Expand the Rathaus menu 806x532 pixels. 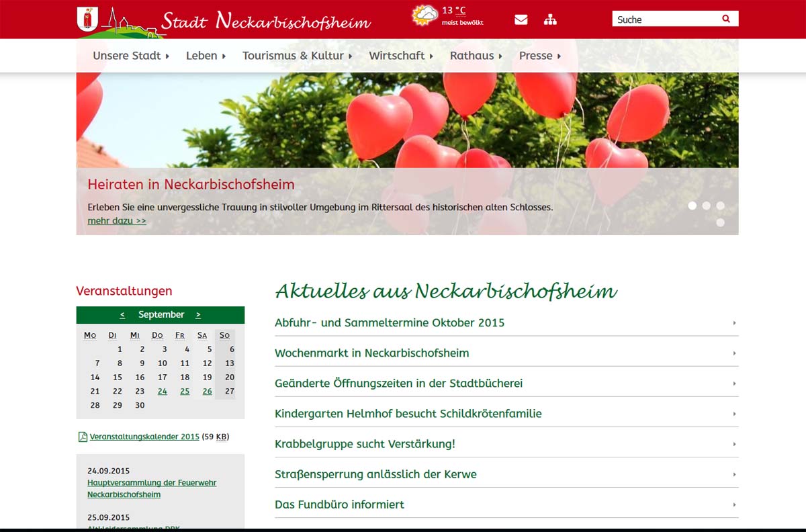pos(476,56)
